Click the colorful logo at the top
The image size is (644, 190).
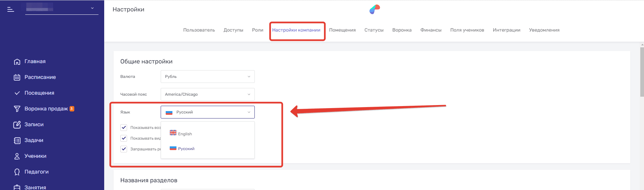pos(374,9)
